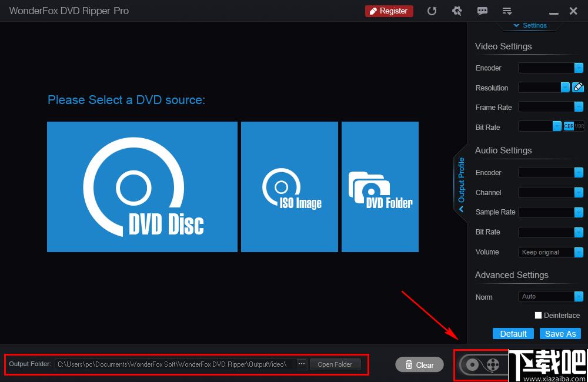Open the audio Encoder dropdown
The height and width of the screenshot is (382, 588).
point(579,172)
